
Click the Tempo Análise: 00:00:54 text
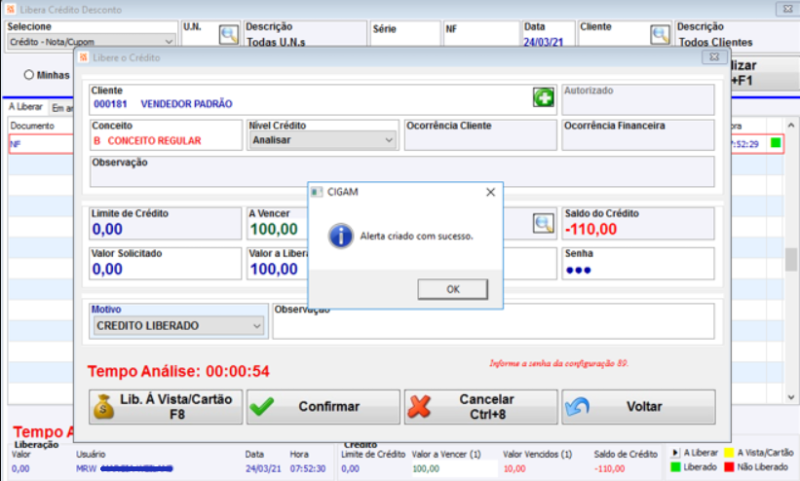pos(178,371)
